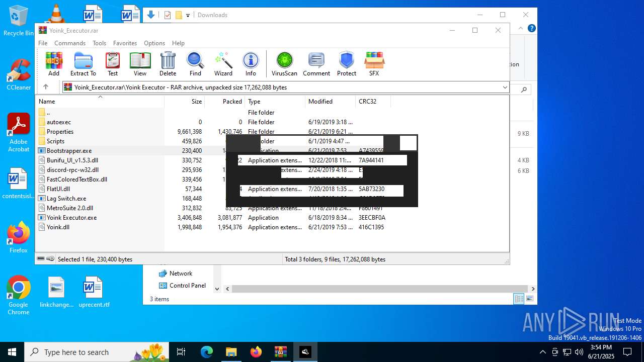Add archive Comment icon
This screenshot has height=362, width=644.
point(316,64)
